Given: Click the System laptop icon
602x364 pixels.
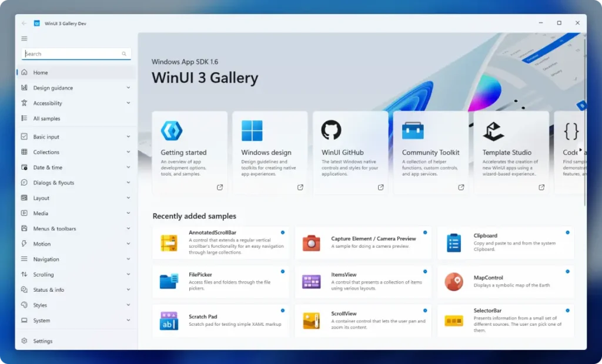Looking at the screenshot, I should 24,321.
